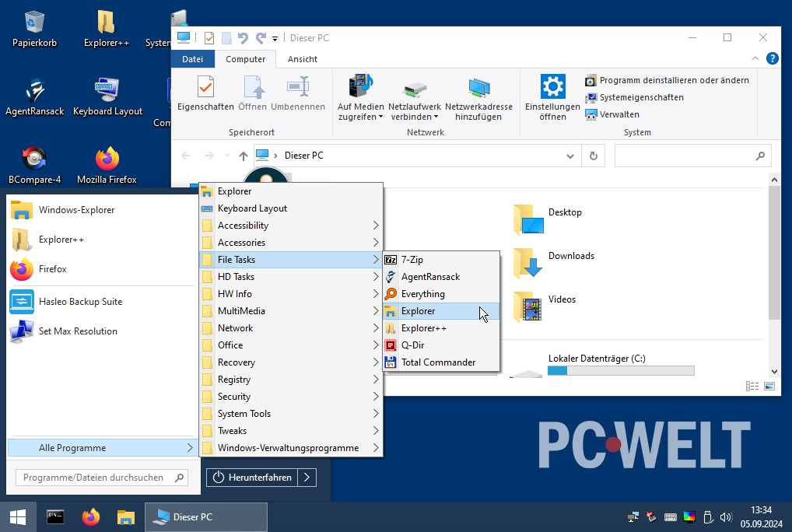Click the Eigenschaften ribbon icon

tap(205, 93)
